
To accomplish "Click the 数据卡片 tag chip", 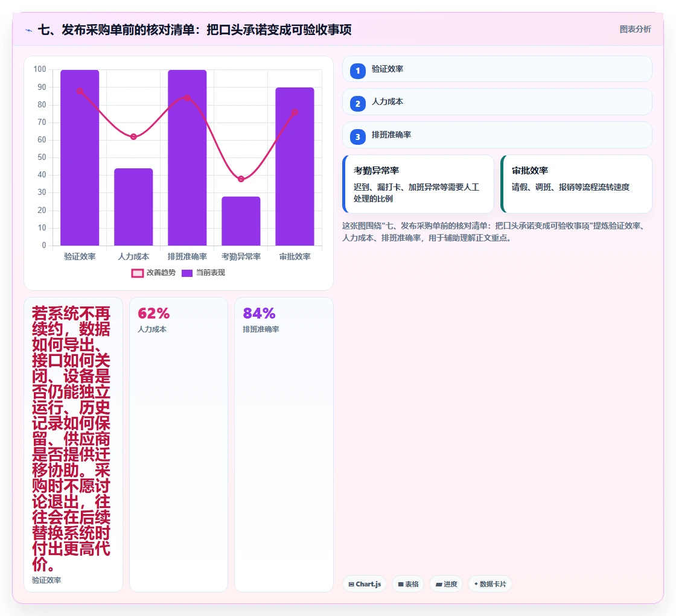I will tap(489, 584).
